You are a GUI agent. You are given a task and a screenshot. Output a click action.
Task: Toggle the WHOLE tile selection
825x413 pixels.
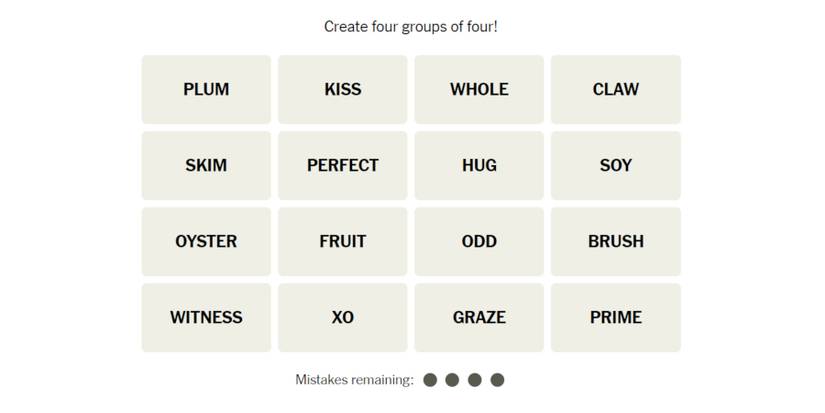[x=479, y=89]
